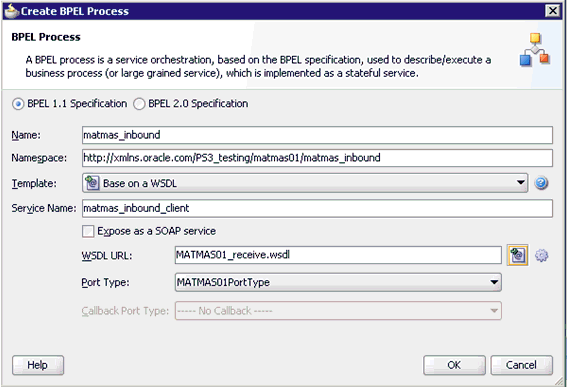Click the OK button
The height and width of the screenshot is (388, 567).
[x=454, y=365]
